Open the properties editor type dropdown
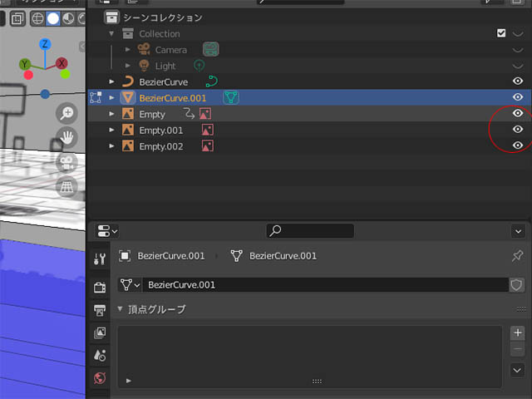This screenshot has height=399, width=532. 107,231
